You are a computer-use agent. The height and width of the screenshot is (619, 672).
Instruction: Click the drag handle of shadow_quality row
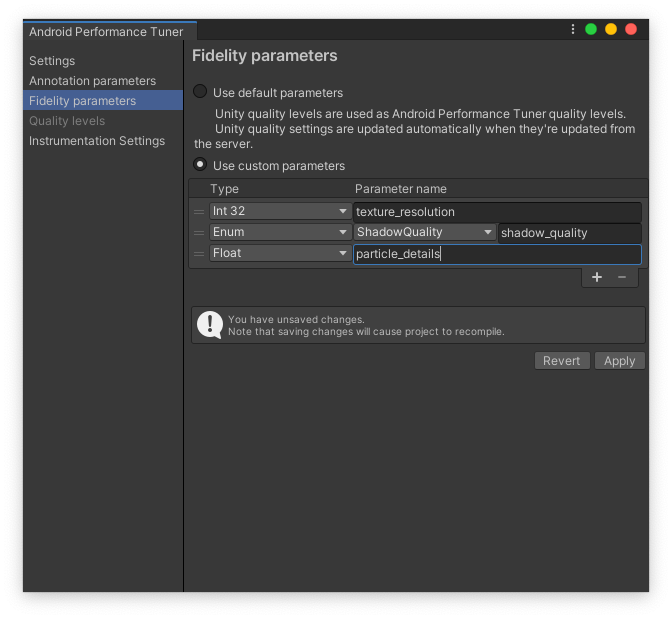(x=199, y=233)
